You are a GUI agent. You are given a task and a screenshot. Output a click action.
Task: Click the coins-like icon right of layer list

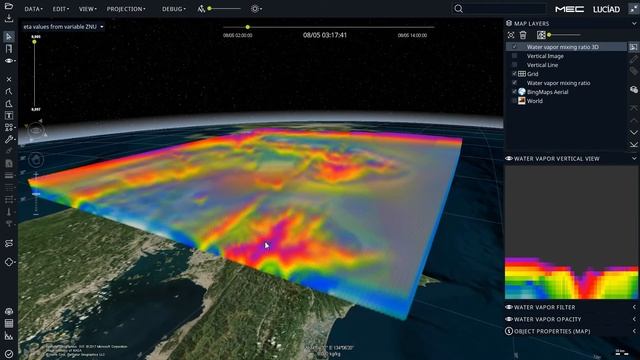tap(633, 89)
